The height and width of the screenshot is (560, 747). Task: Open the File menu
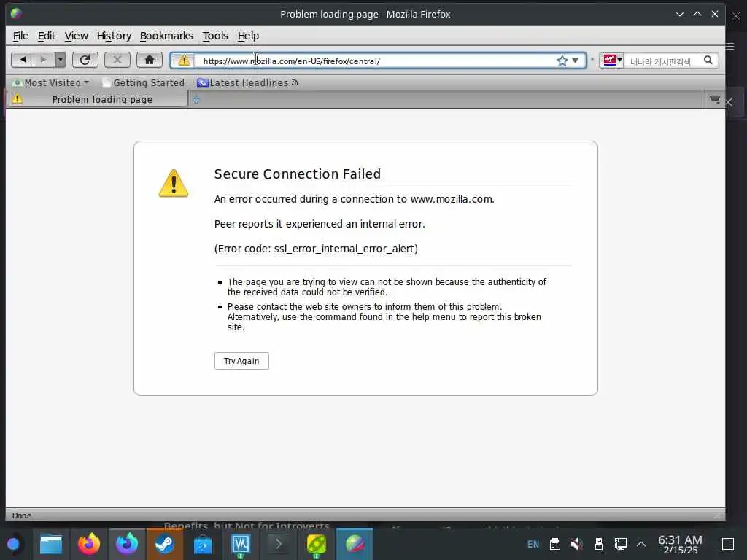click(x=20, y=36)
